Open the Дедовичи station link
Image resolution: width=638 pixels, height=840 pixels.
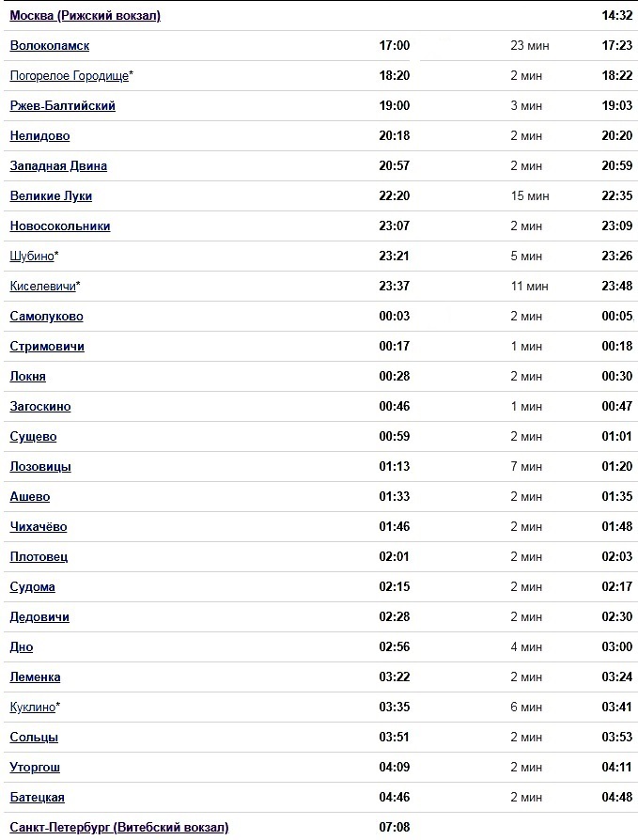(39, 617)
